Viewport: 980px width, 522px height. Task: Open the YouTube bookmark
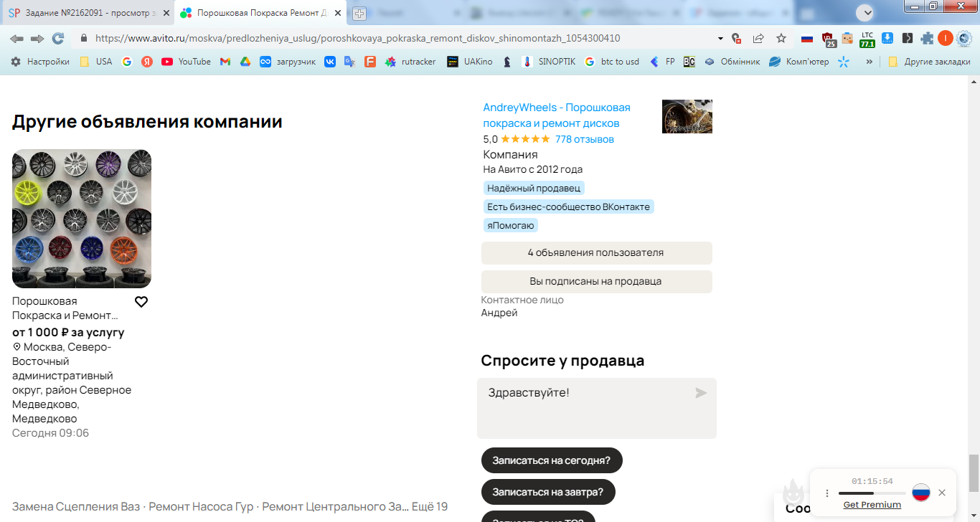tap(187, 62)
